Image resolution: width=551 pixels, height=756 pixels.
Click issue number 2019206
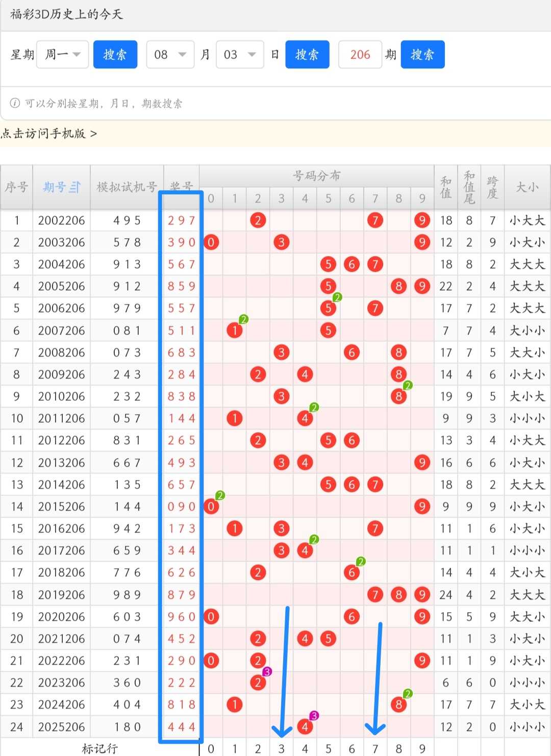pyautogui.click(x=61, y=595)
